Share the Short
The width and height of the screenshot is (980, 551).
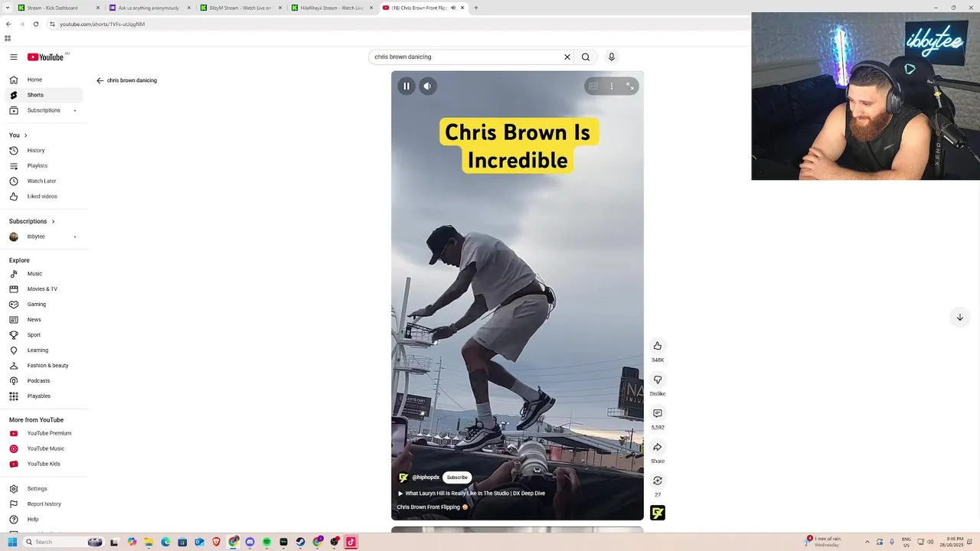[x=658, y=447]
